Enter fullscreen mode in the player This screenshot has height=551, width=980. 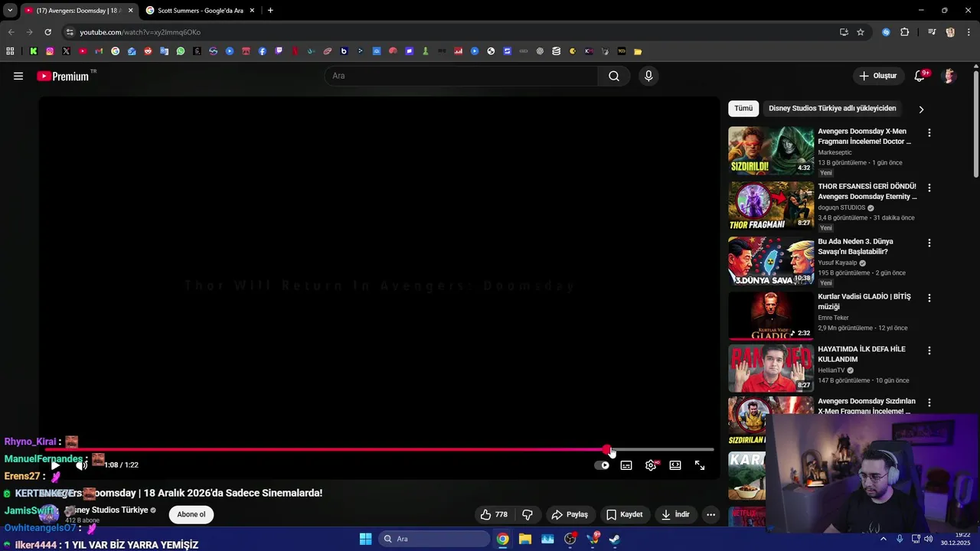point(700,465)
